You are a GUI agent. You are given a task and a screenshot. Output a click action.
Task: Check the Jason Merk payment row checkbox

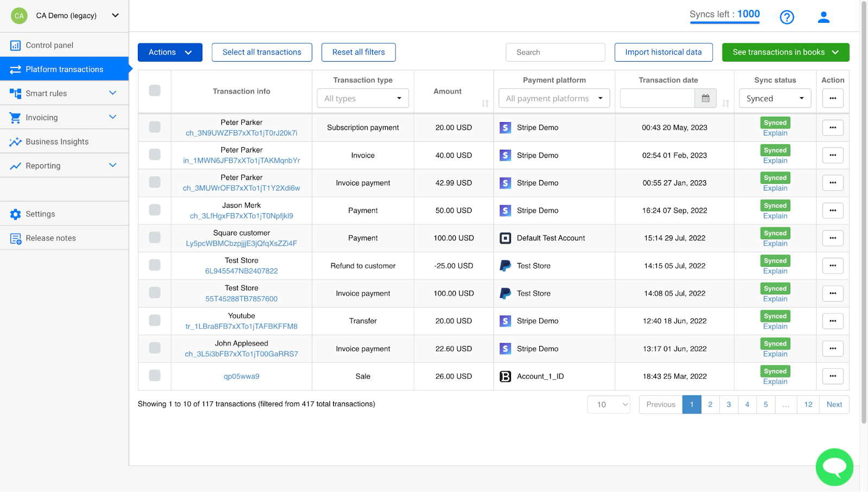click(154, 210)
